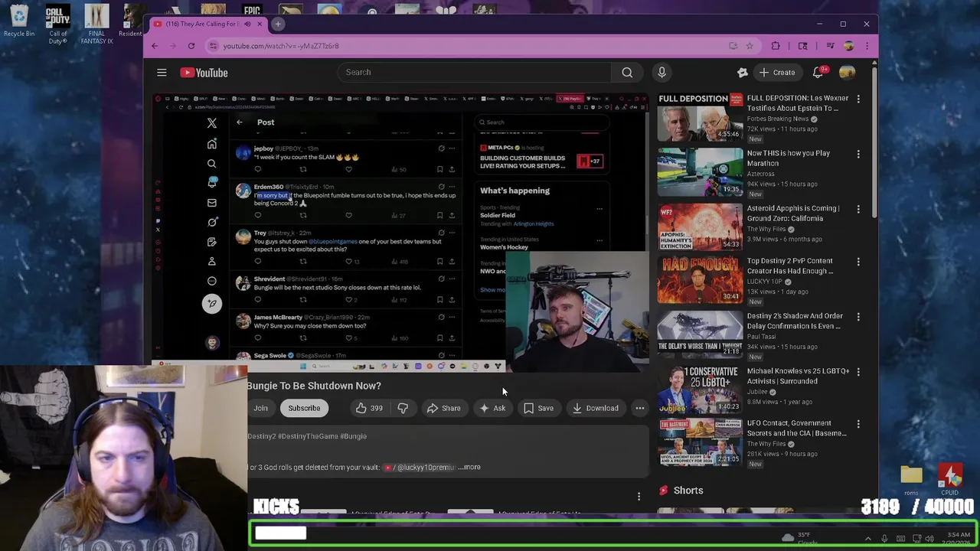This screenshot has height=551, width=980.
Task: Go back with the browser back arrow
Action: coord(155,46)
